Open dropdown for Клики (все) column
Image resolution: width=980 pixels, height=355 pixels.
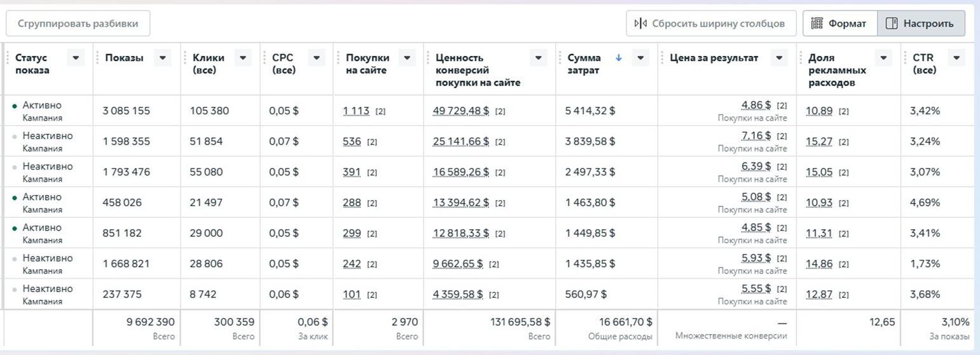pos(243,58)
